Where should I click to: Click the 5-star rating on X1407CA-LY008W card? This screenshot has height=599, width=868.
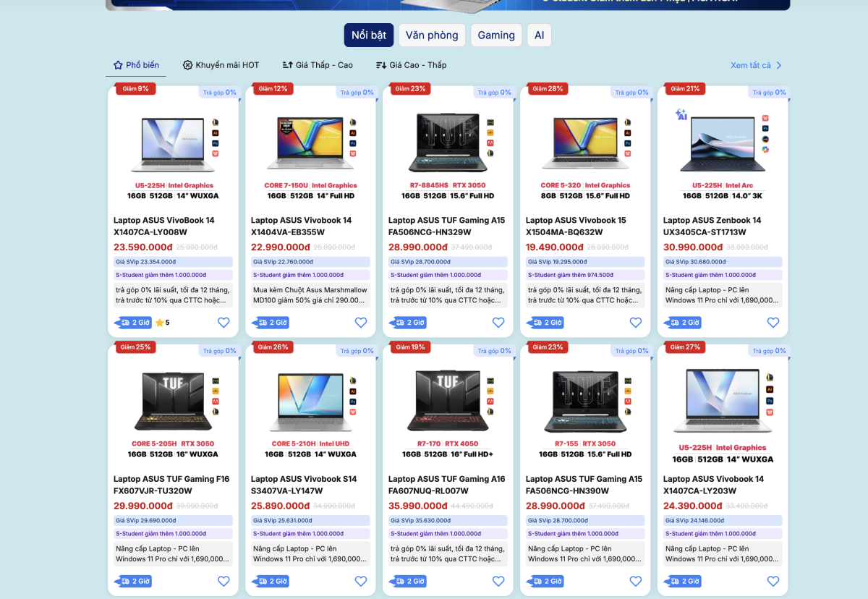tap(163, 323)
